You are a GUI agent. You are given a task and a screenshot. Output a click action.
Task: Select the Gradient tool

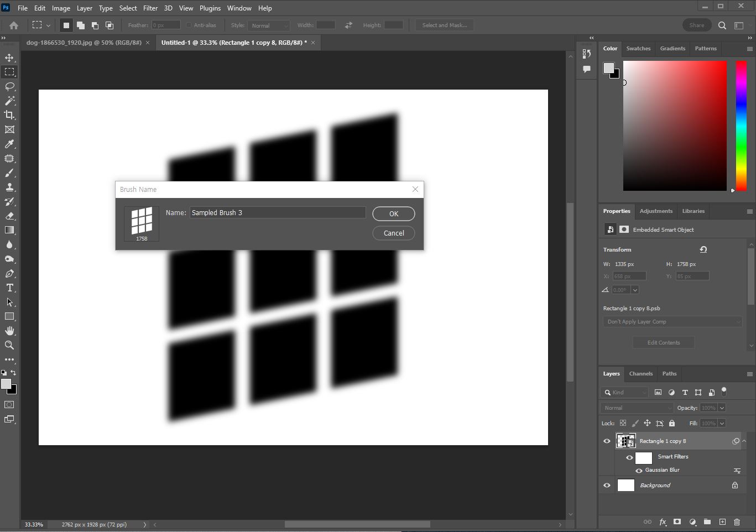point(9,230)
